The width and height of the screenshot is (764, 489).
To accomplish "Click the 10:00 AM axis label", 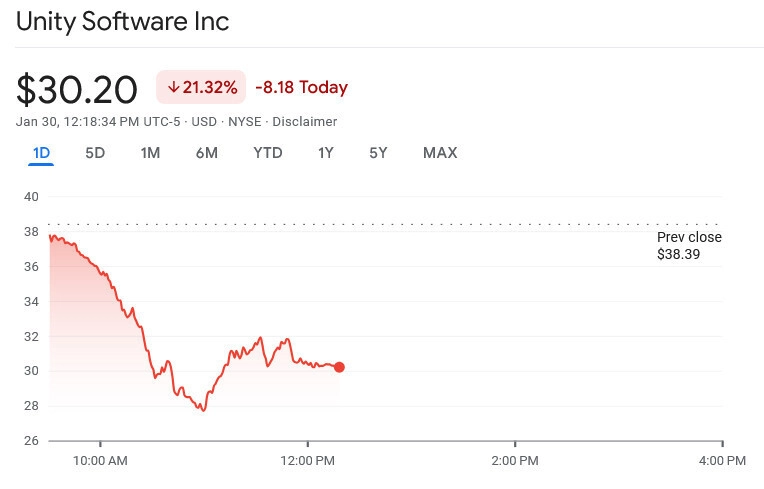I will [101, 461].
